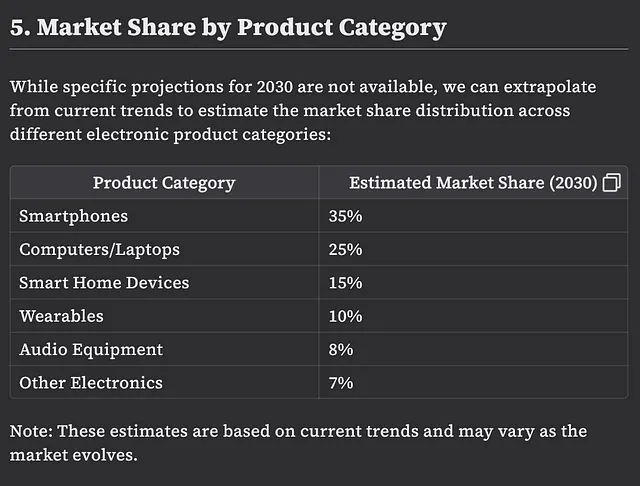
Task: Click the 35% market share value
Action: tap(345, 216)
